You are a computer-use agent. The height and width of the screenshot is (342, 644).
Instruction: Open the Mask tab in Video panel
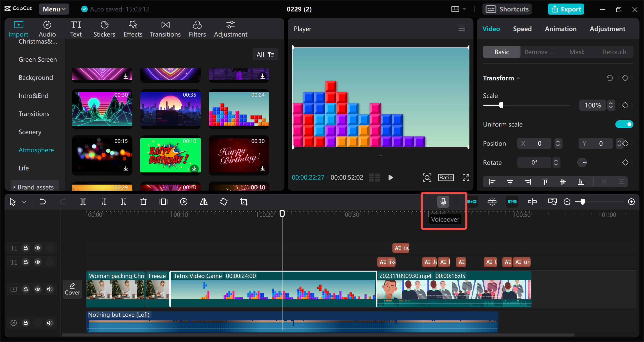(x=577, y=52)
